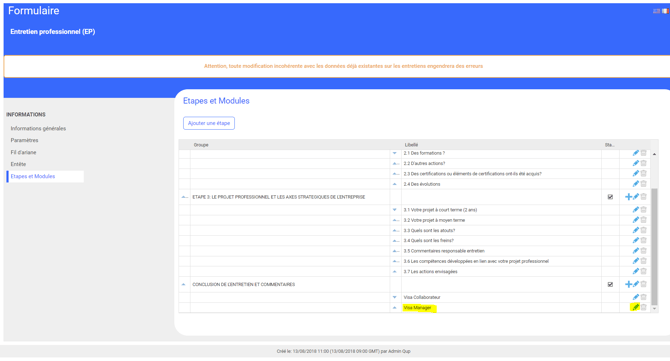Image resolution: width=670 pixels, height=361 pixels.
Task: Toggle the ETAPE 3 status checkbox
Action: (610, 197)
